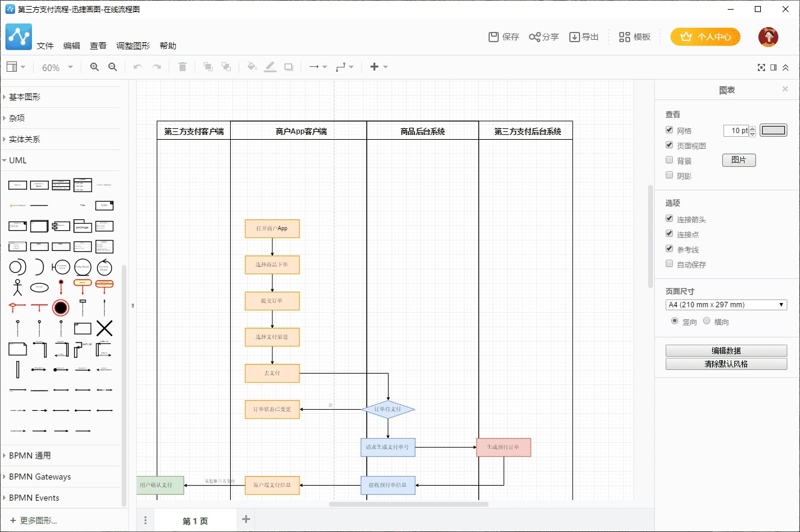This screenshot has width=800, height=532.
Task: Open the fill color bucket tool
Action: pyautogui.click(x=252, y=67)
